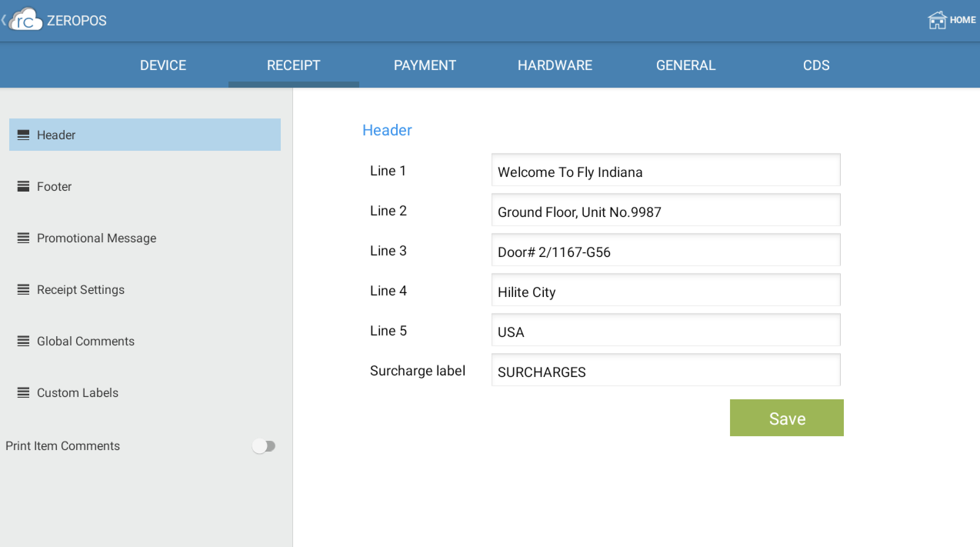Click the HOME link text
This screenshot has height=547, width=980.
click(963, 20)
